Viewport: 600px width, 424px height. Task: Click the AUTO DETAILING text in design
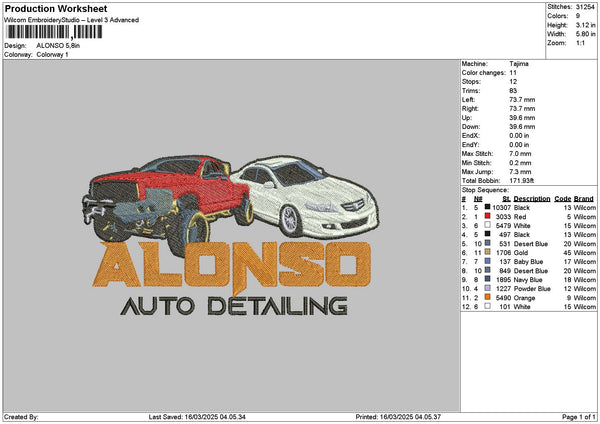(x=233, y=304)
